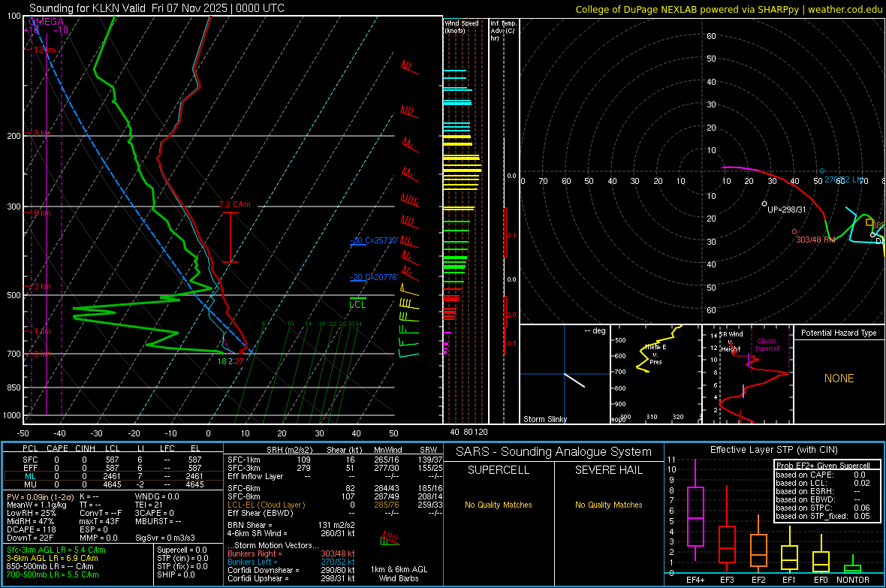Click the '303/48 RM' hodograph label
Viewport: 886px width, 588px height.
click(x=815, y=240)
